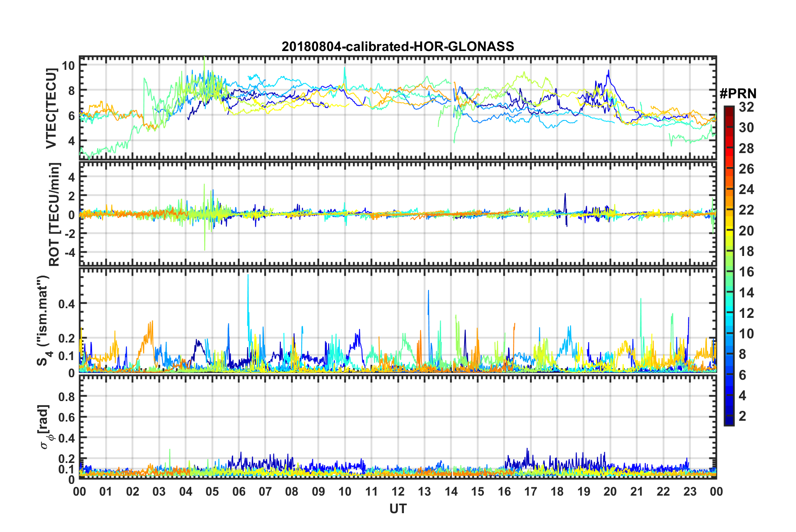The width and height of the screenshot is (796, 532).
Task: Click the ROT y-axis tick "-4"
Action: 69,253
